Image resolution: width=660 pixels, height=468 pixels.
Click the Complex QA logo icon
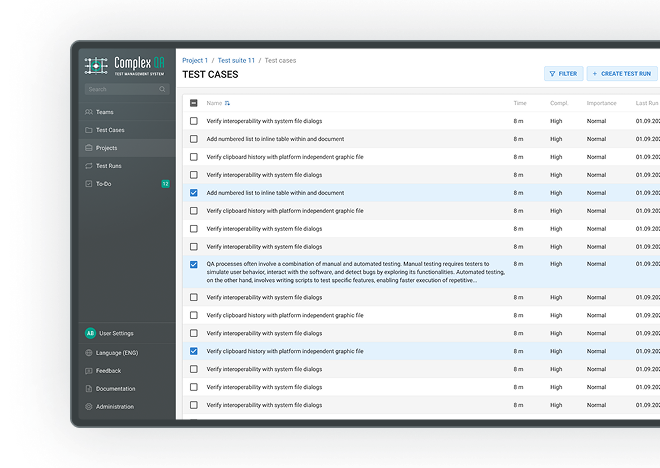tap(96, 66)
